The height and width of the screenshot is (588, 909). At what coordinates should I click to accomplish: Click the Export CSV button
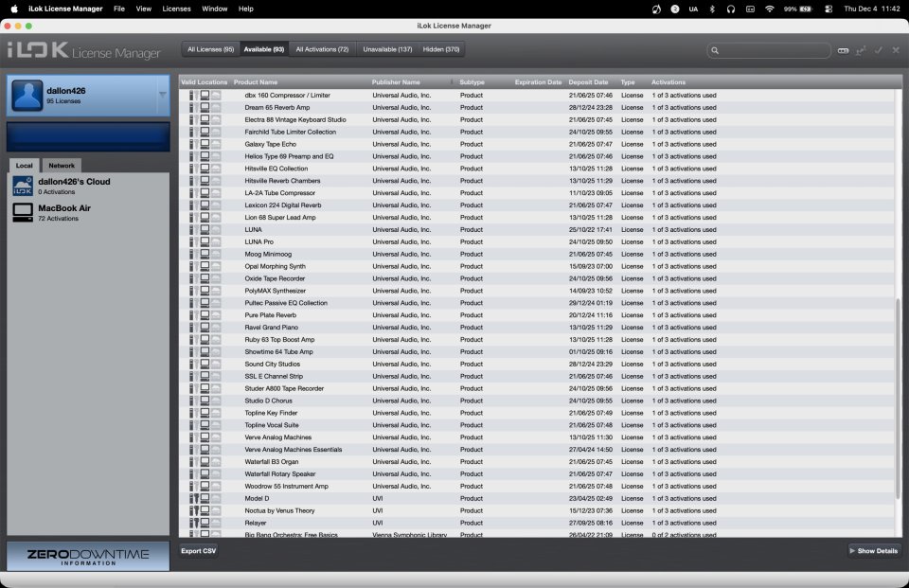pos(199,550)
